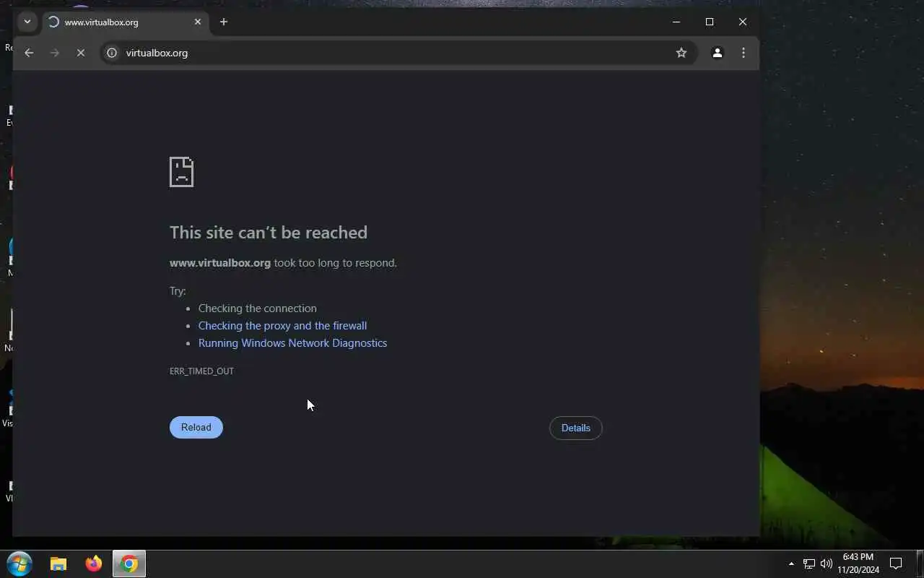The width and height of the screenshot is (924, 578).
Task: Click the Reload button on error page
Action: click(196, 427)
